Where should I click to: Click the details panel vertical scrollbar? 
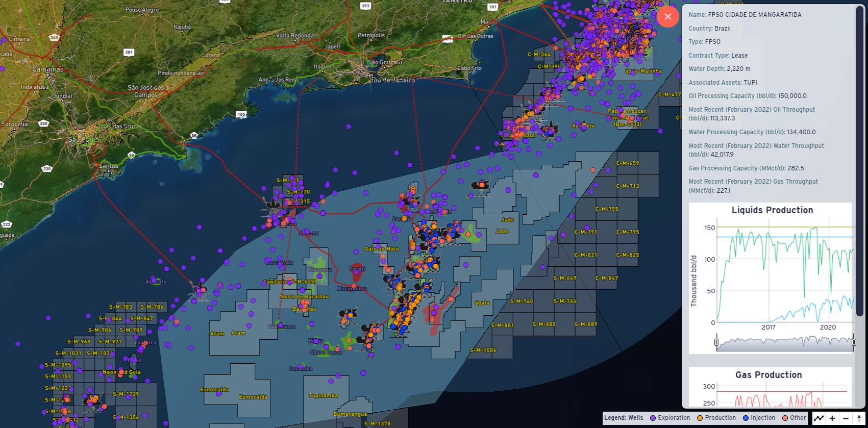click(859, 153)
